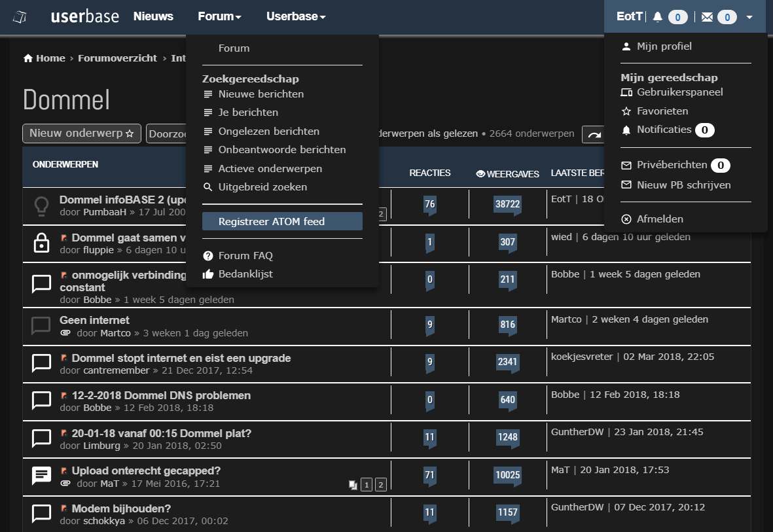Open Gebruikerspaneel in user menu
This screenshot has height=532, width=773.
coord(680,92)
